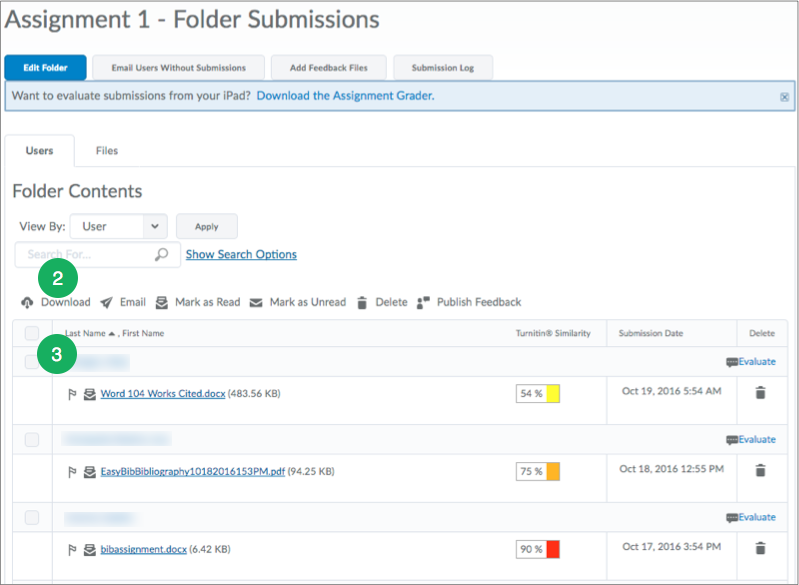Click the orange 75% similarity swatch

click(x=553, y=471)
